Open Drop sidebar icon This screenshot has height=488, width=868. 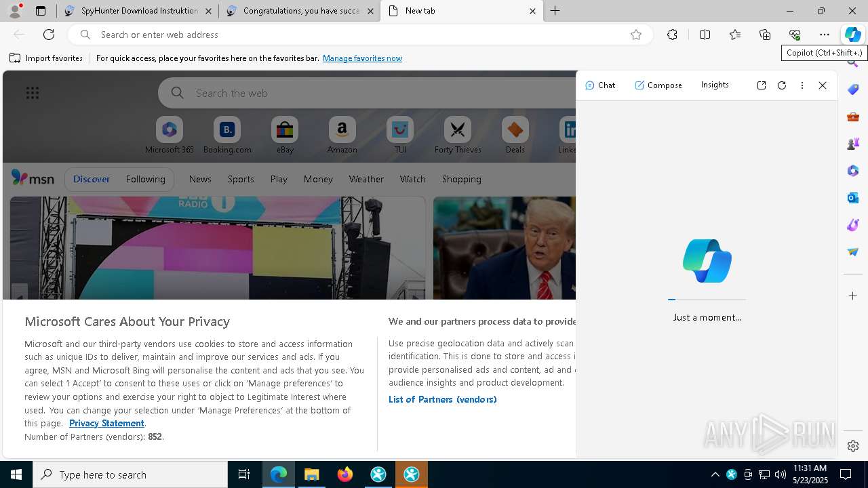pyautogui.click(x=853, y=252)
